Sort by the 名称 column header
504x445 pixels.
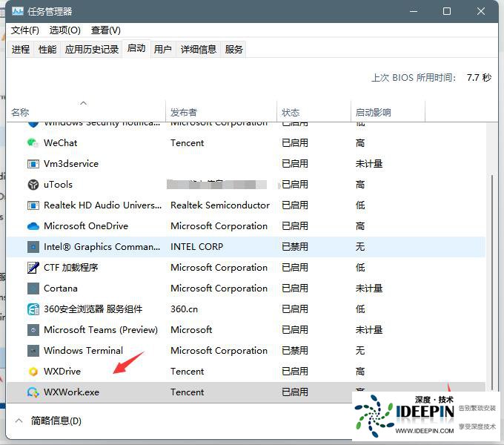[20, 113]
